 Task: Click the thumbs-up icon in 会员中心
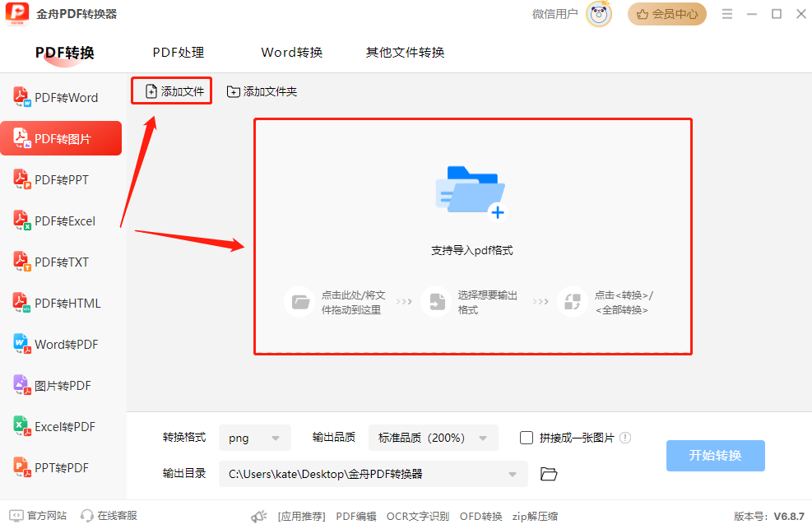(x=643, y=14)
